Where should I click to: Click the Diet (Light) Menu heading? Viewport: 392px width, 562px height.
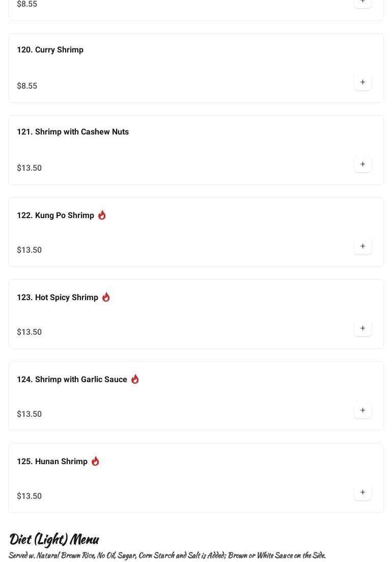pos(53,539)
